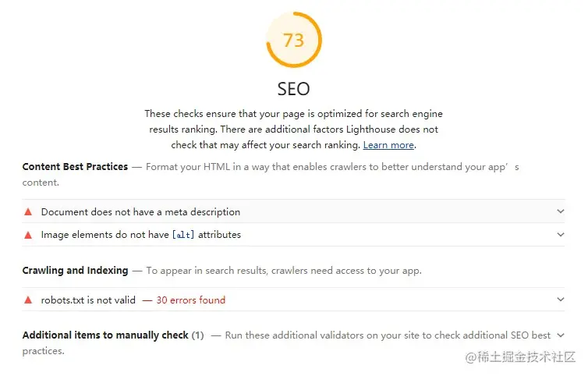Expand the meta description audit chevron
The height and width of the screenshot is (376, 588).
click(560, 211)
